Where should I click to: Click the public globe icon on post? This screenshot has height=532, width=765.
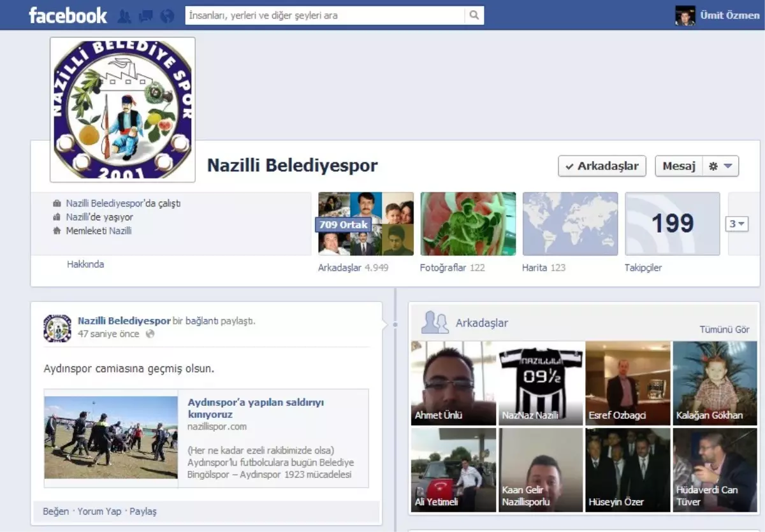150,334
